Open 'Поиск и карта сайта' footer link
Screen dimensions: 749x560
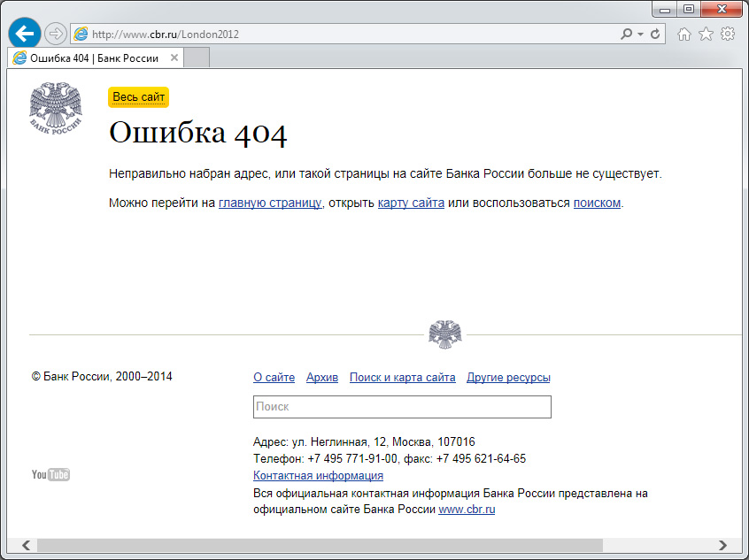[x=402, y=377]
